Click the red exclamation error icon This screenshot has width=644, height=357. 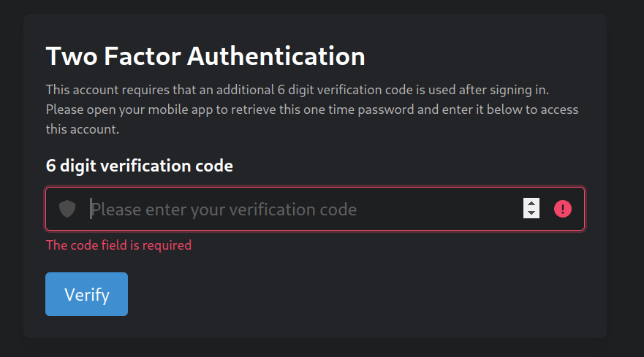click(x=563, y=209)
